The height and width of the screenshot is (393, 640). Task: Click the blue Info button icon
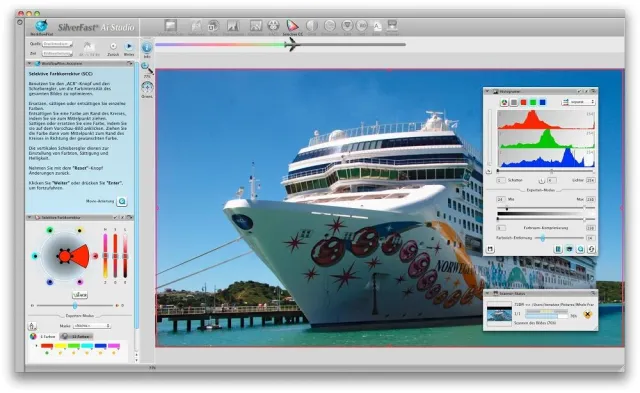pos(147,48)
